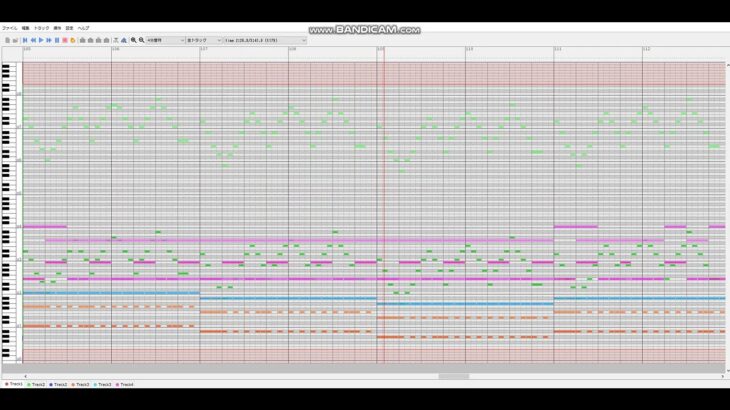Select the light blue Track3 tab
The width and height of the screenshot is (730, 410).
(103, 384)
